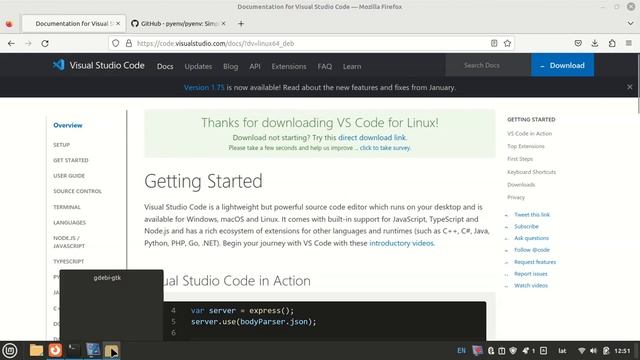Expand SETUP in the docs sidebar
This screenshot has height=360, width=640.
tap(61, 145)
